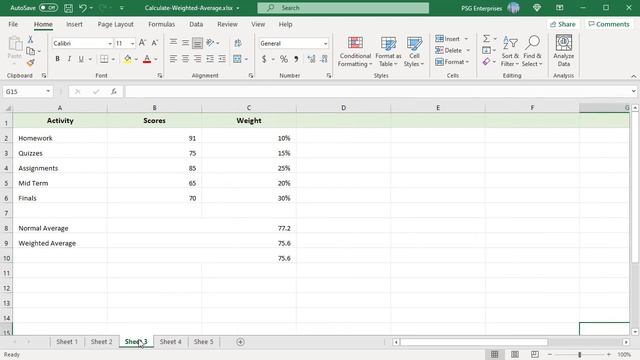
Task: Click the Increase Indent icon
Action: [222, 59]
